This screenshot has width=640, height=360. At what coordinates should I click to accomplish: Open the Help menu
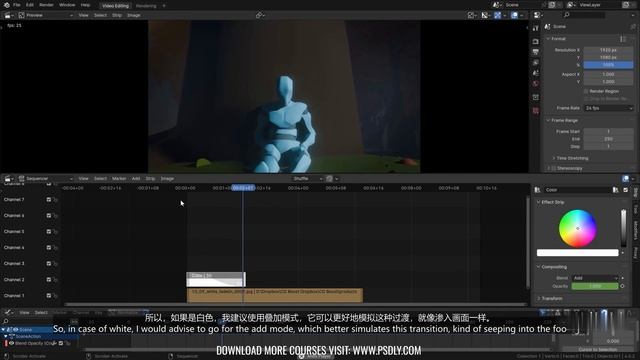click(x=85, y=5)
